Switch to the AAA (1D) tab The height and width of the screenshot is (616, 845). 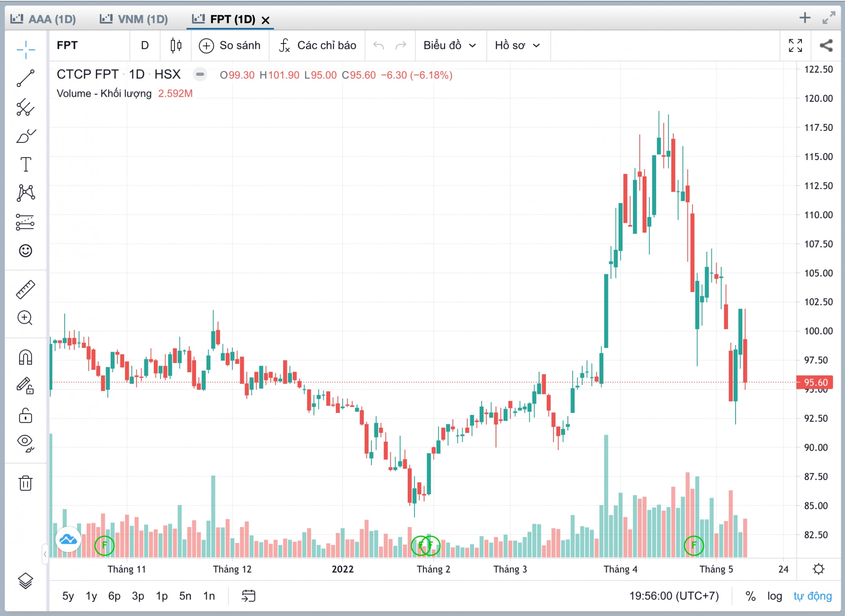[x=43, y=19]
